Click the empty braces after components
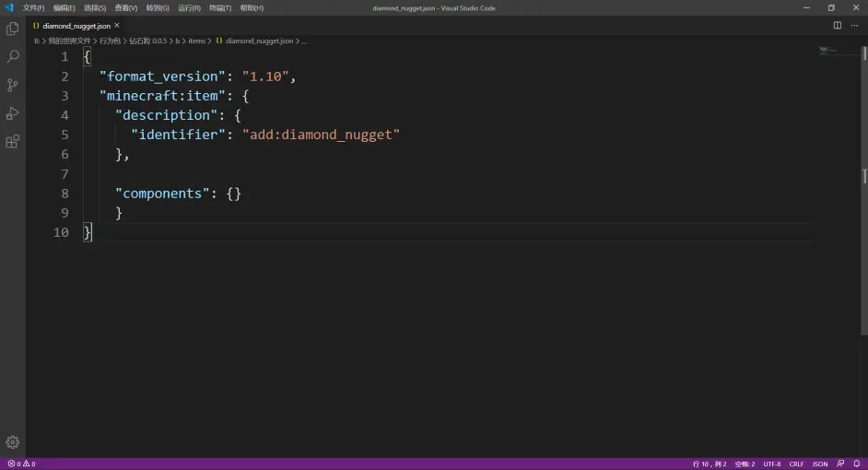The width and height of the screenshot is (868, 470). coord(234,194)
